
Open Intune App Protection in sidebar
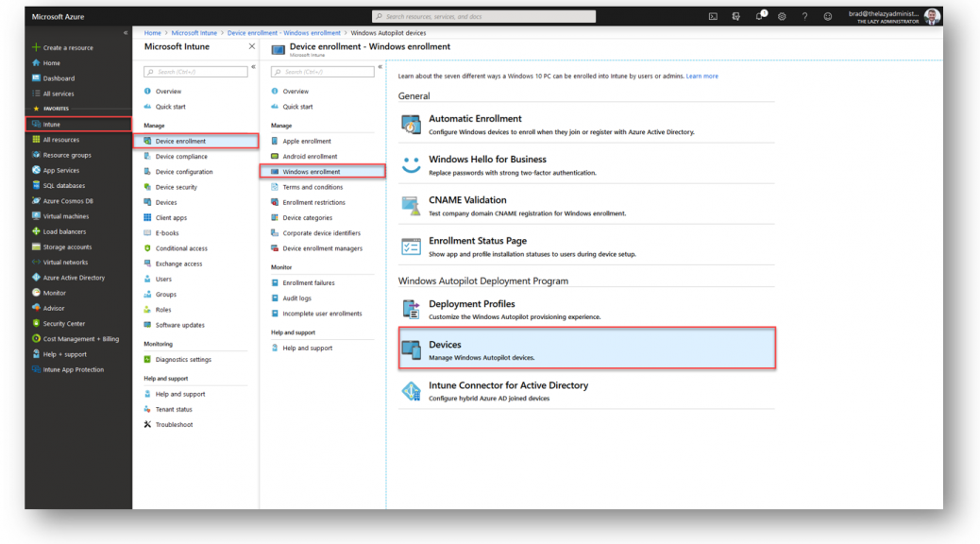73,369
